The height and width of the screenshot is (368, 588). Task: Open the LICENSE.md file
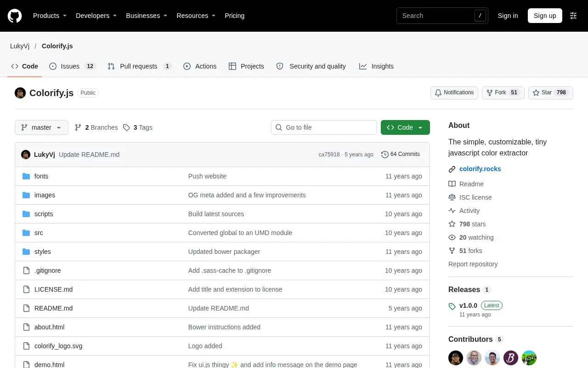click(53, 289)
